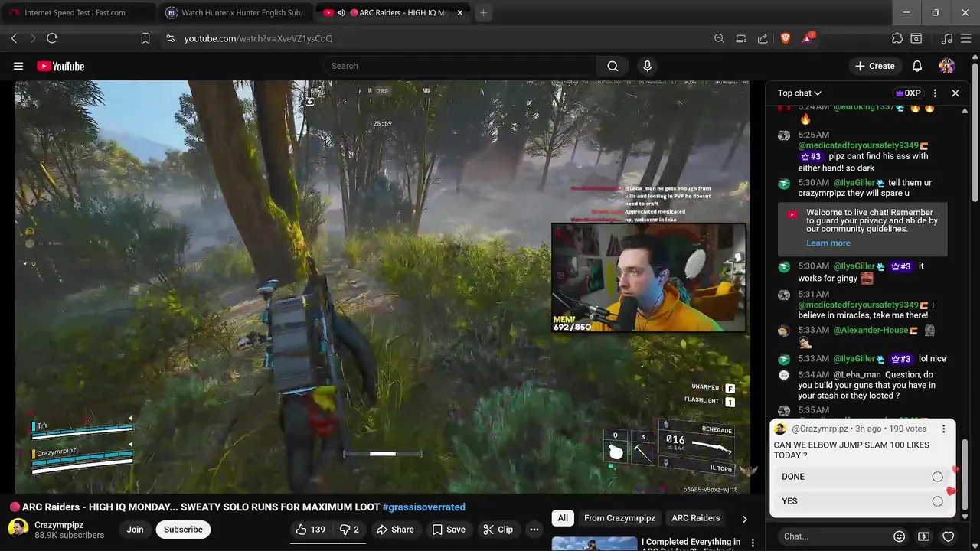Open the Brave playlist music icon
Image resolution: width=980 pixels, height=551 pixels.
(x=947, y=38)
